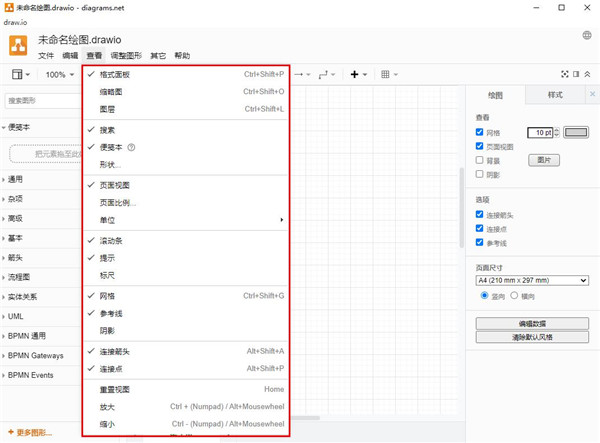
Task: Toggle the format panel icon
Action: (x=576, y=74)
